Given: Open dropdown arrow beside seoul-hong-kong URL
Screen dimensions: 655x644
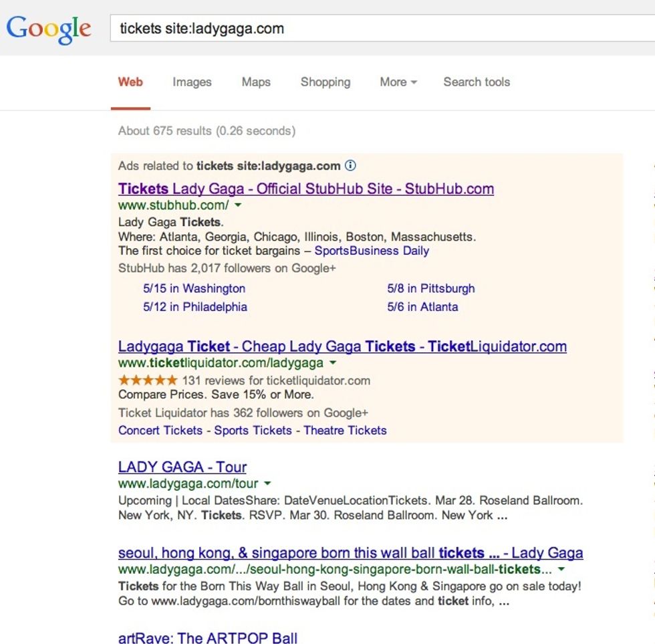Looking at the screenshot, I should click(x=561, y=570).
